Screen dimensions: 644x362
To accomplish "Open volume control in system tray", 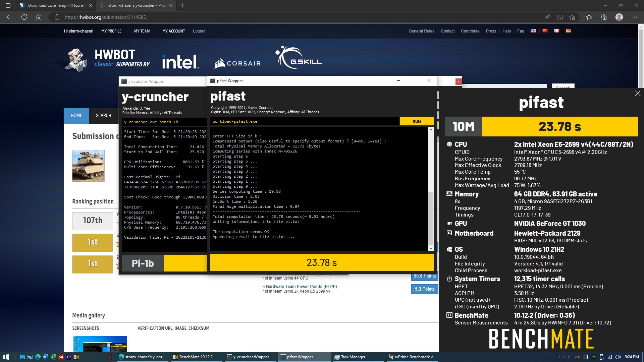I will [x=618, y=357].
